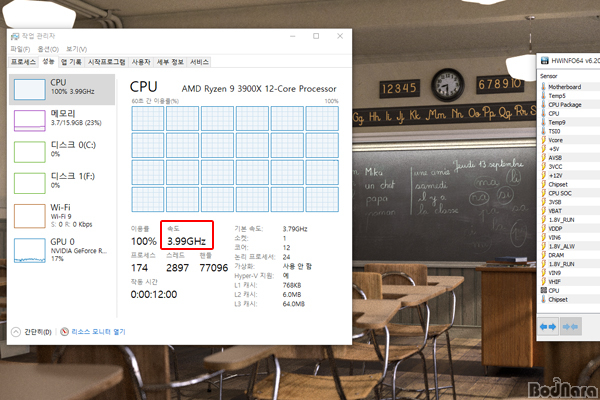Click the 기본 속도 value 3.79GHz
The width and height of the screenshot is (600, 400).
coord(295,229)
